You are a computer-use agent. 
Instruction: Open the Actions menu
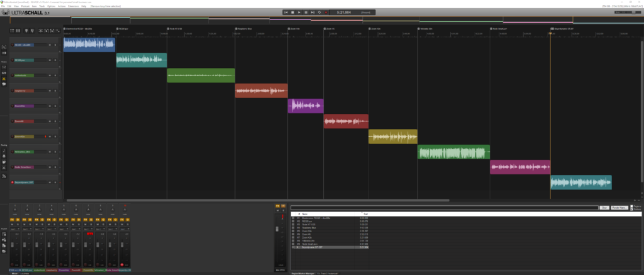(x=62, y=6)
